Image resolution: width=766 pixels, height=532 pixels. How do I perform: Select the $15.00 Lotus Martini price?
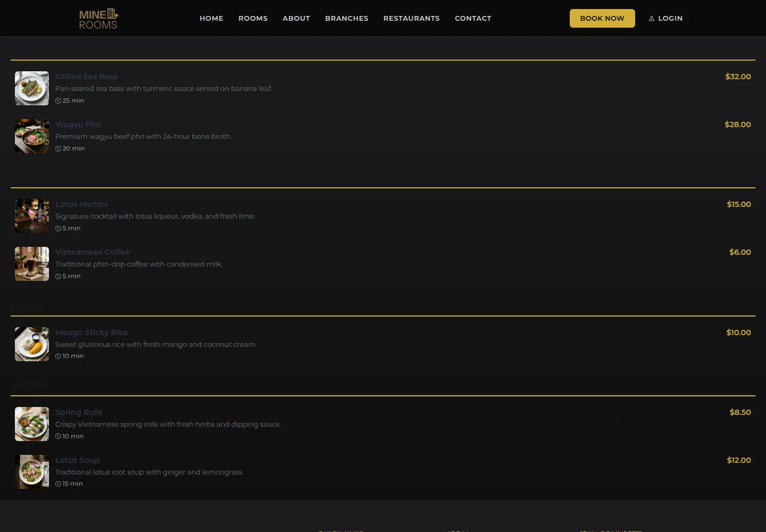point(739,204)
